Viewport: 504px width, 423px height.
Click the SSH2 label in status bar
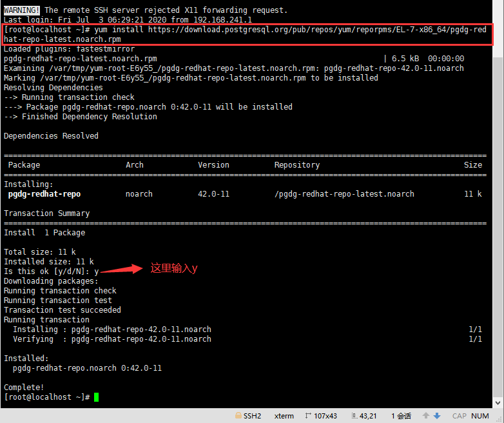tap(252, 416)
